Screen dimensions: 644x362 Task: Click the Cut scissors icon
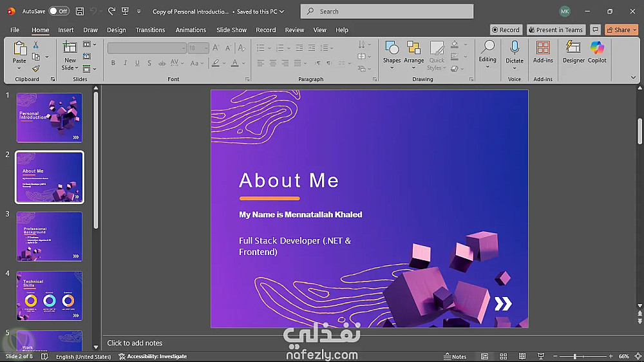36,44
